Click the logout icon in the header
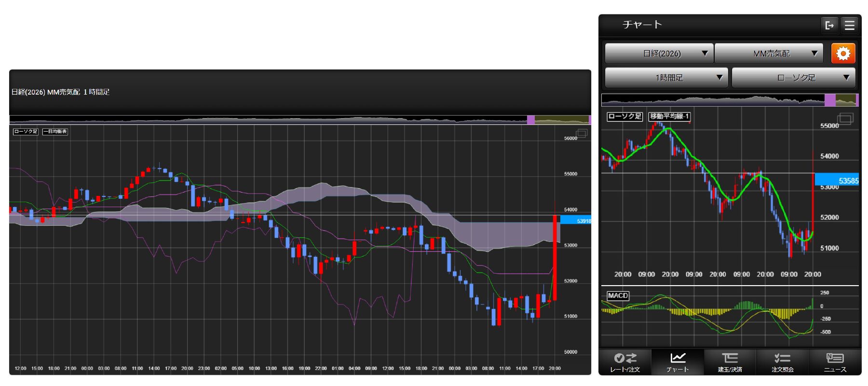Viewport: 868px width, 386px height. (x=829, y=25)
